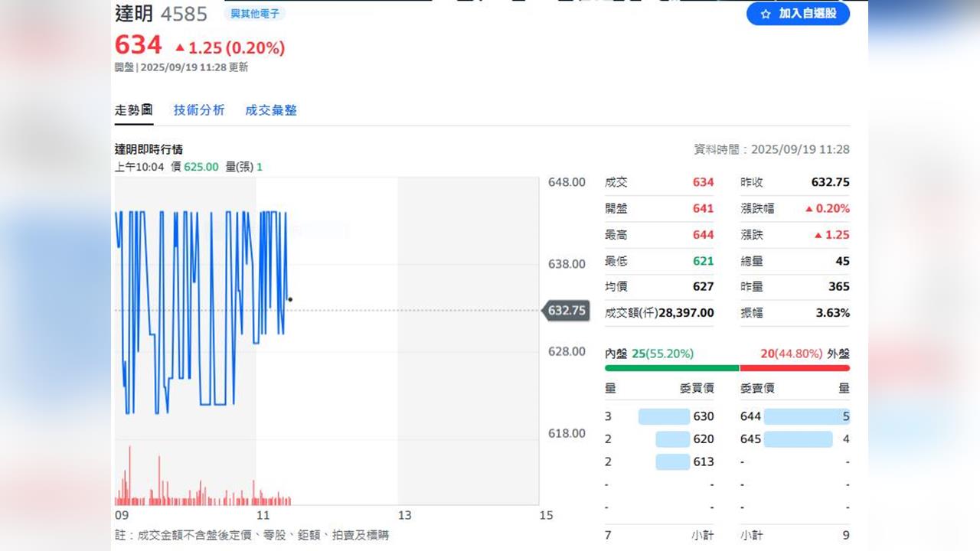Switch to the 走勢圖 tab

[134, 110]
